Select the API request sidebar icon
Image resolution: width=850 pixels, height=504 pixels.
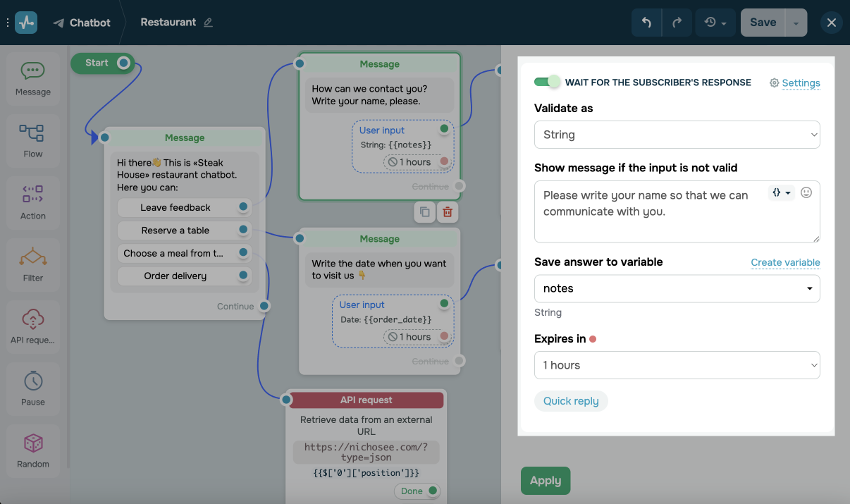coord(33,326)
